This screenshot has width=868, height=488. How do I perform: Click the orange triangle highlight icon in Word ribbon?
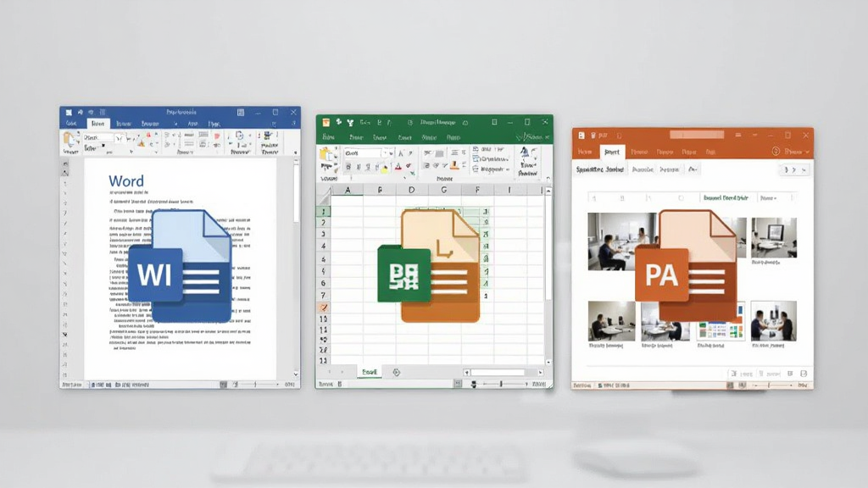pos(141,143)
